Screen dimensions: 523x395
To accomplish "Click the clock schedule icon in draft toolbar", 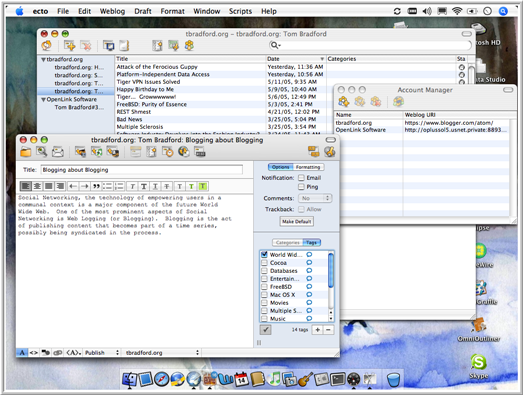I will pyautogui.click(x=167, y=152).
